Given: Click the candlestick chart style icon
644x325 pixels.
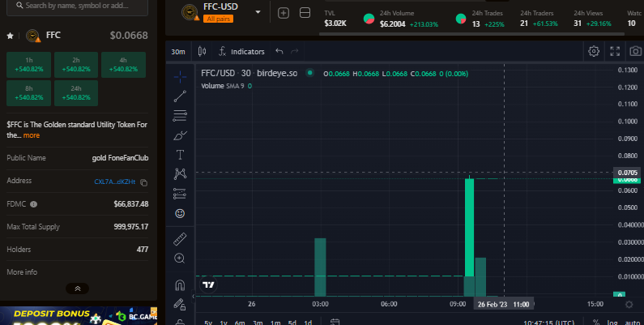Looking at the screenshot, I should coord(202,51).
